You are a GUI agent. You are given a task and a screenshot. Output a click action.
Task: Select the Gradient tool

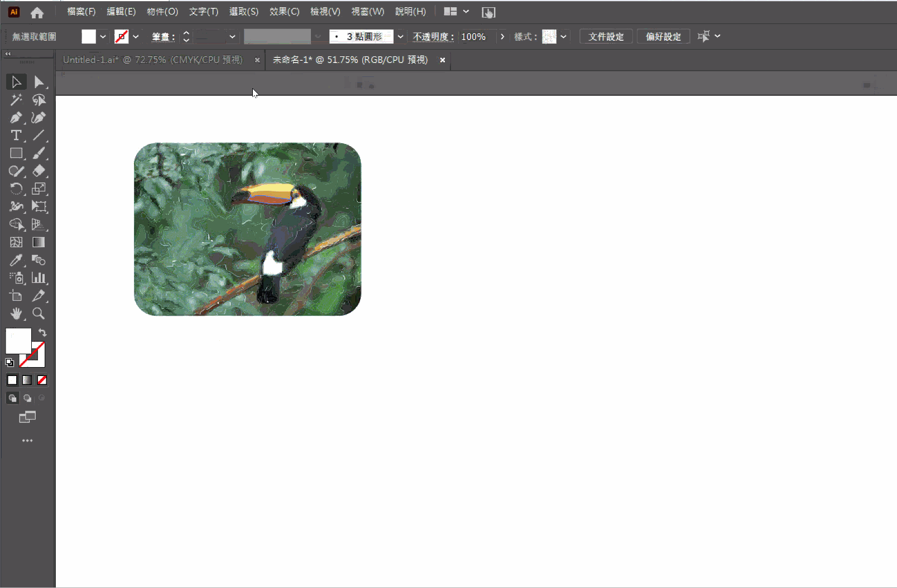[38, 242]
